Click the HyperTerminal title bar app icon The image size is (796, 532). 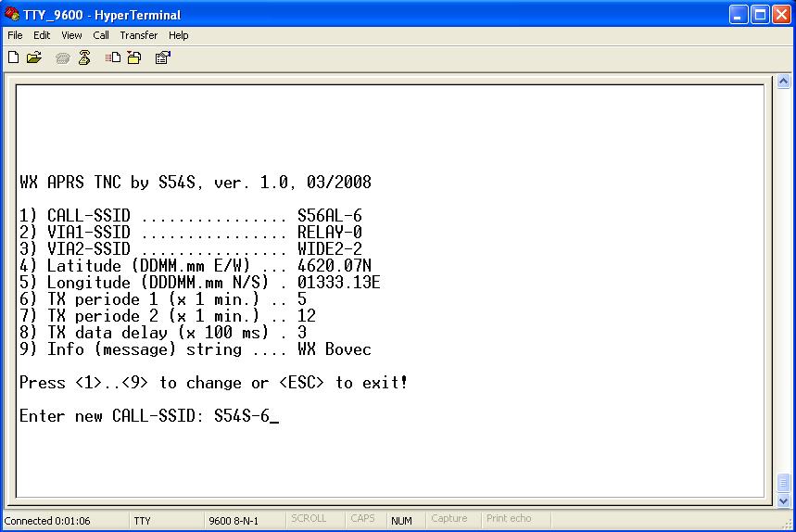[x=12, y=14]
